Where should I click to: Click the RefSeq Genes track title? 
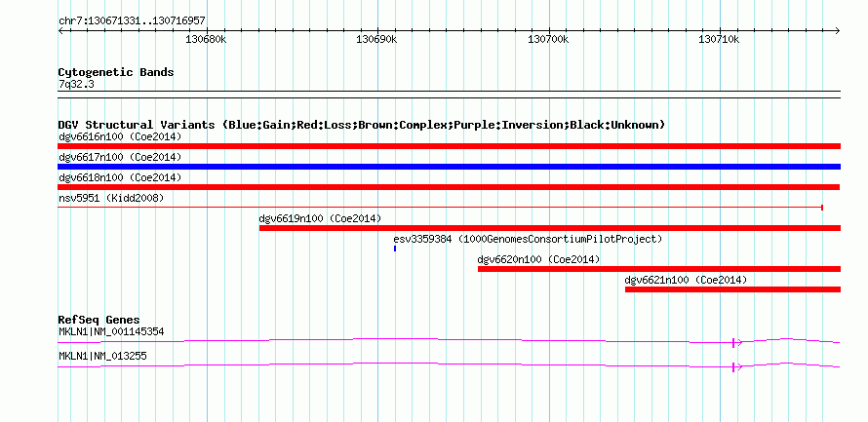(x=99, y=320)
